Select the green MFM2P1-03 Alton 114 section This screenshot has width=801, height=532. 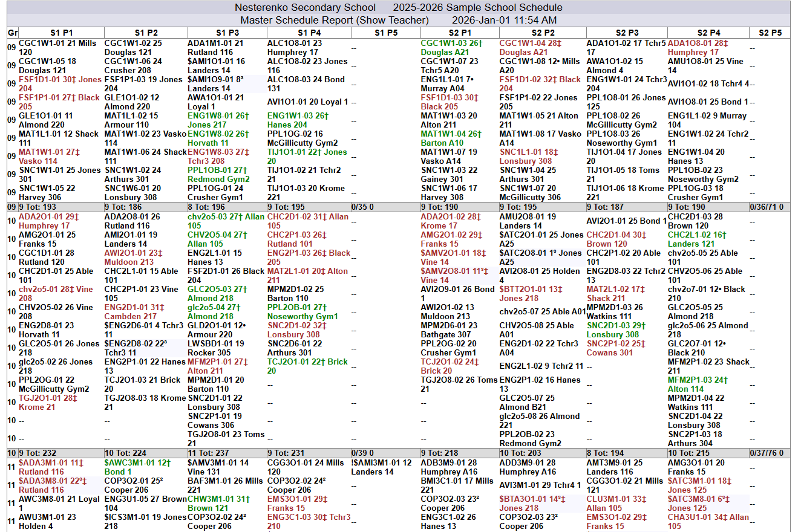698,384
